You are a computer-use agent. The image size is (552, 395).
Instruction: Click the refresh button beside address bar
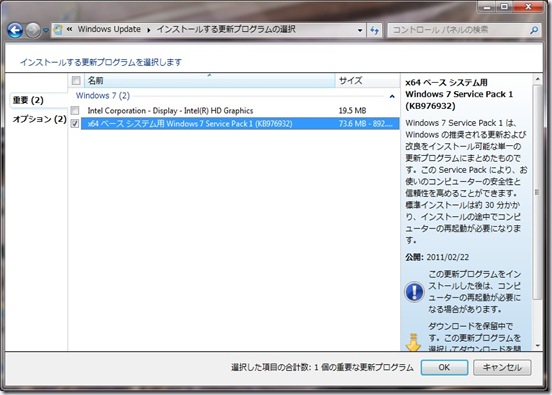coord(374,30)
